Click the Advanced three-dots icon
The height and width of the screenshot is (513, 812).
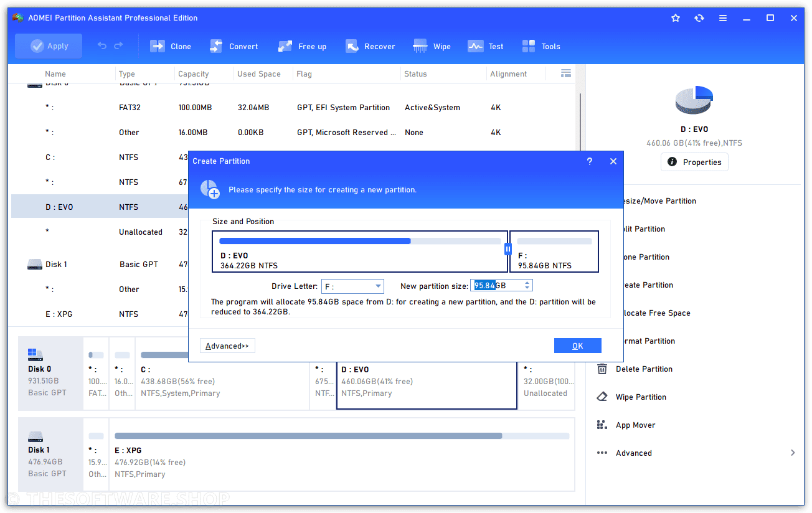(602, 453)
